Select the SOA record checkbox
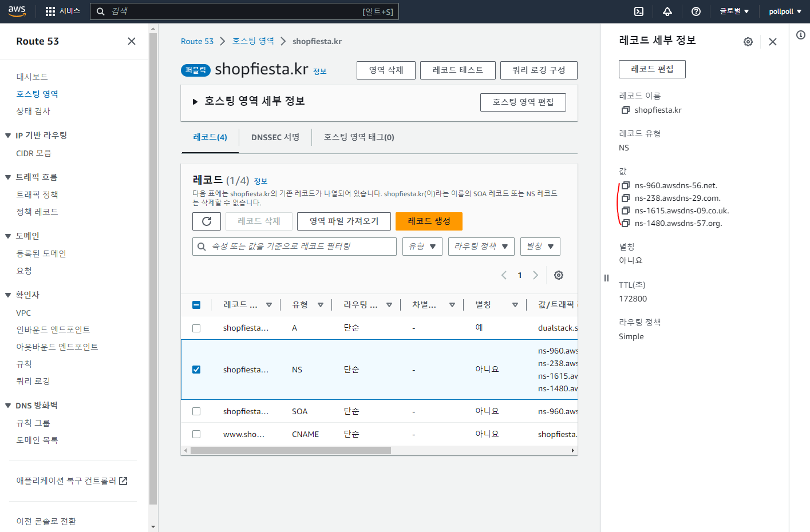Viewport: 810px width, 532px height. click(x=196, y=411)
